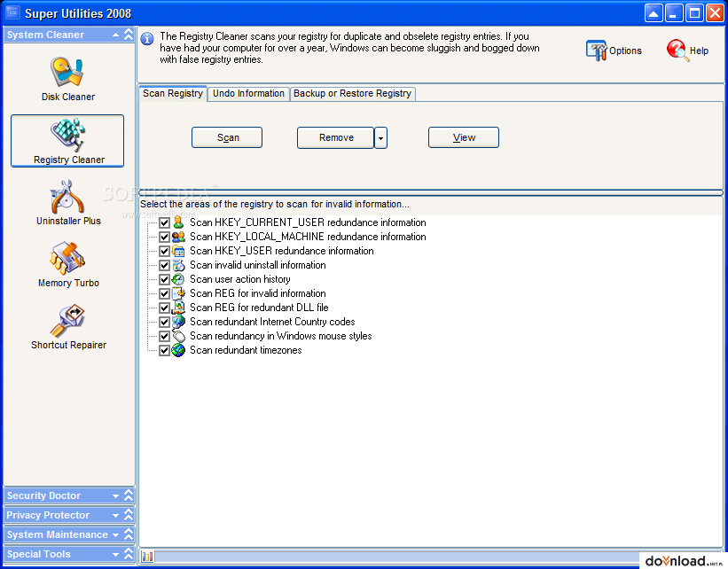The image size is (728, 569).
Task: Switch to the Scan Registry tab
Action: (173, 93)
